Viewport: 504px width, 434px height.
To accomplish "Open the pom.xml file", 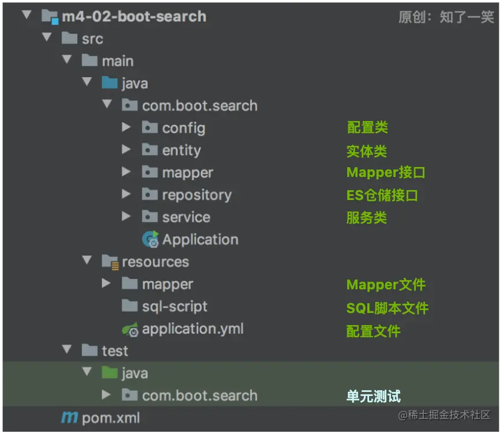I will (111, 418).
